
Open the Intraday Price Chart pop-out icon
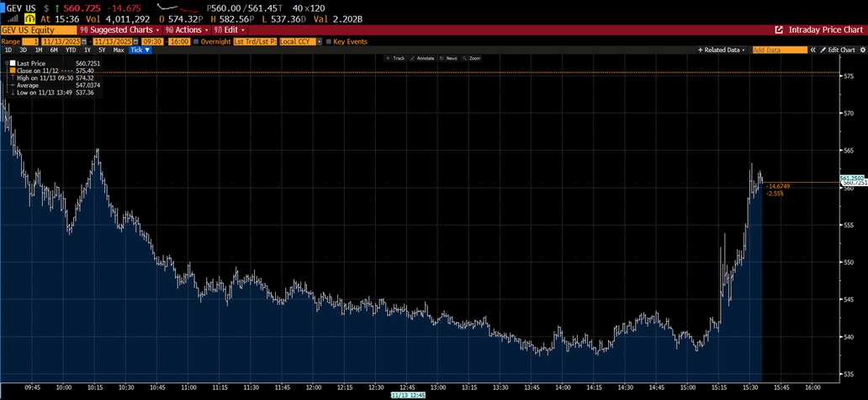778,29
